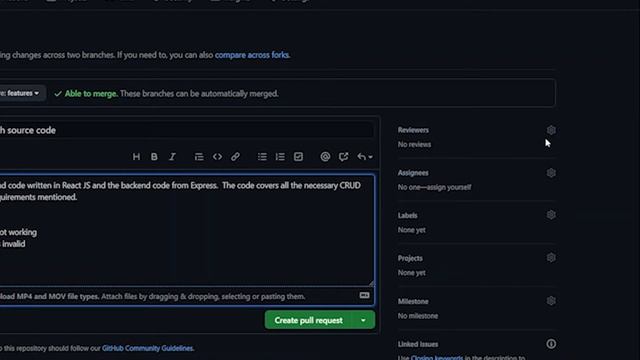The width and height of the screenshot is (640, 360).
Task: Grab the description box resize handle
Action: (371, 282)
